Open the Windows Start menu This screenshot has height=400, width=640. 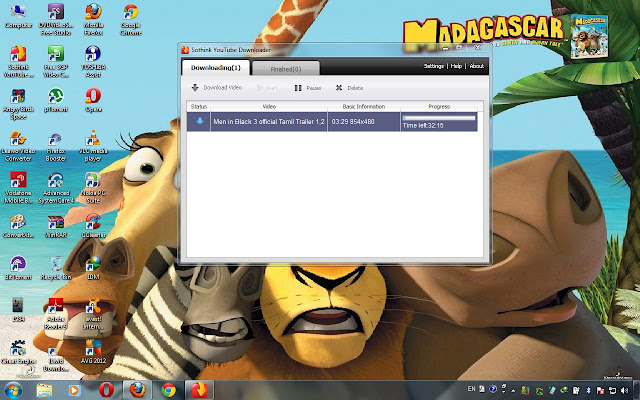click(14, 391)
